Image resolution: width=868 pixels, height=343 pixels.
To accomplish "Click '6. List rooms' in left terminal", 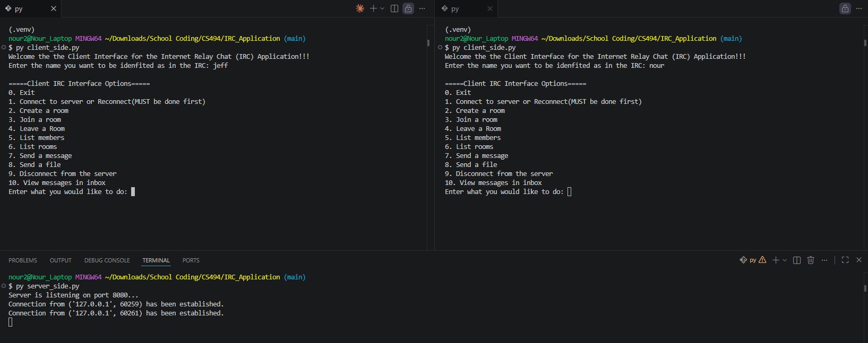I will coord(32,147).
